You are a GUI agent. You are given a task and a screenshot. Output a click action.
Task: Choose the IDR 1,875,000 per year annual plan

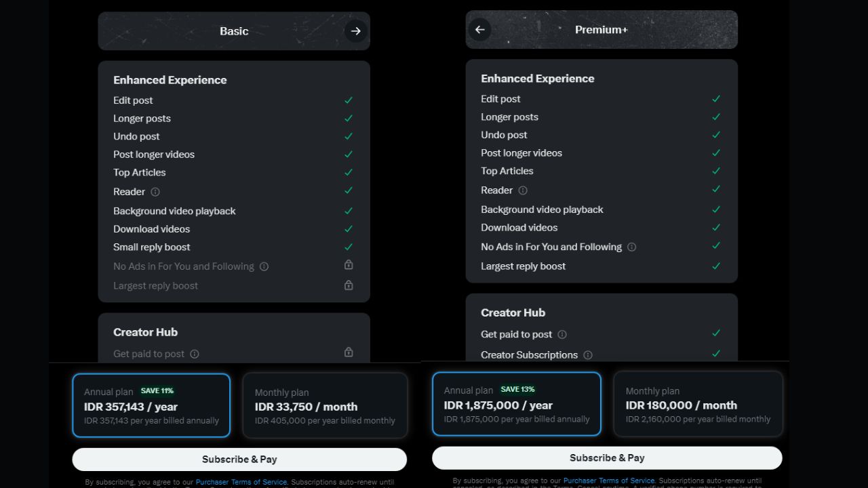click(x=516, y=404)
